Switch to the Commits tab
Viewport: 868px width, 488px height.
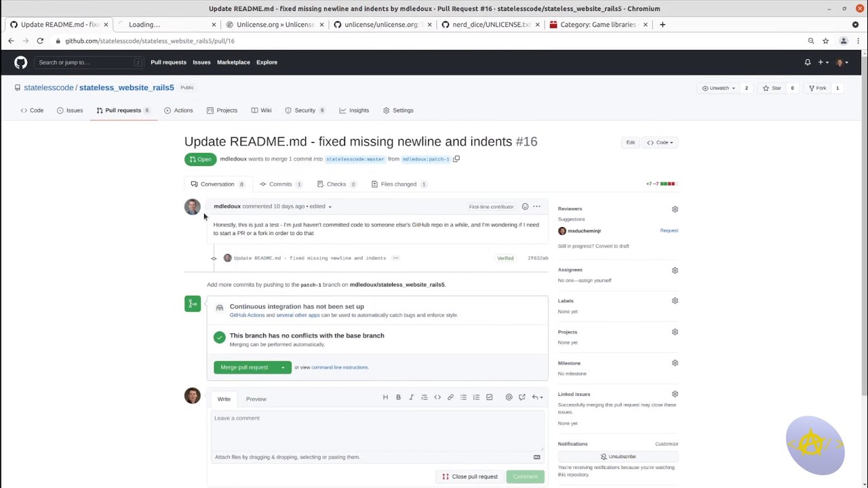click(x=281, y=184)
